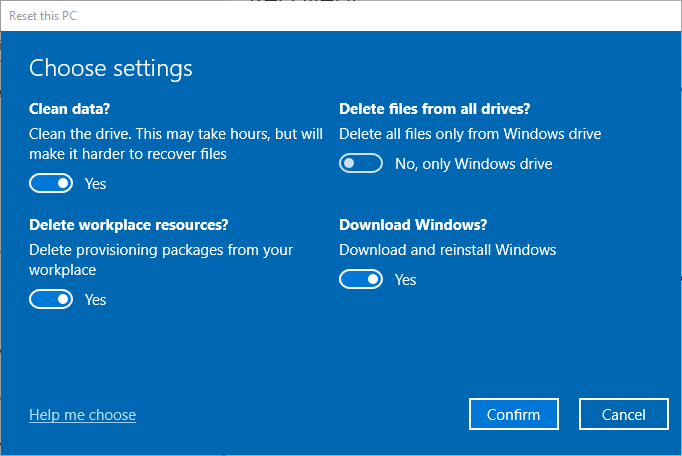The image size is (682, 456).
Task: Click the 'Download and reinstall Windows' description
Action: coord(447,250)
